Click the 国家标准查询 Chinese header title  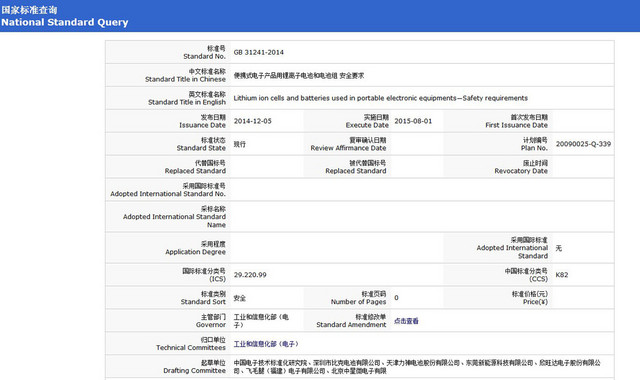click(x=29, y=10)
